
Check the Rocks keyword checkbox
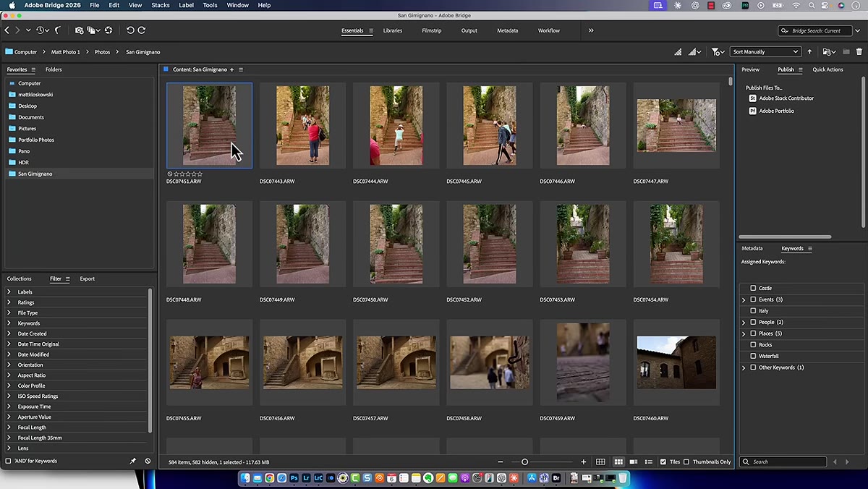pos(753,345)
